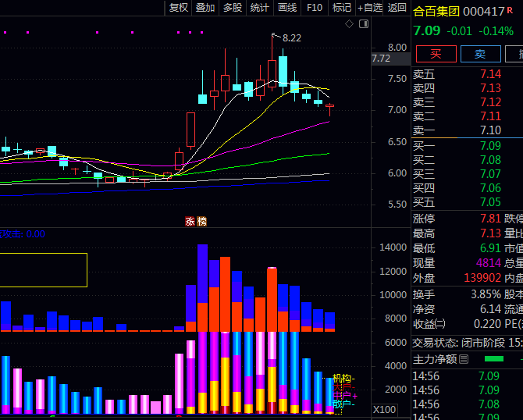This screenshot has width=523, height=420.
Task: Click the 返回 back button
Action: (x=397, y=8)
